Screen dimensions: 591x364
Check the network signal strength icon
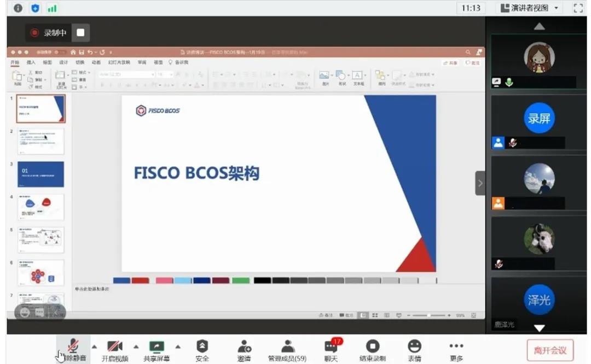pyautogui.click(x=52, y=8)
